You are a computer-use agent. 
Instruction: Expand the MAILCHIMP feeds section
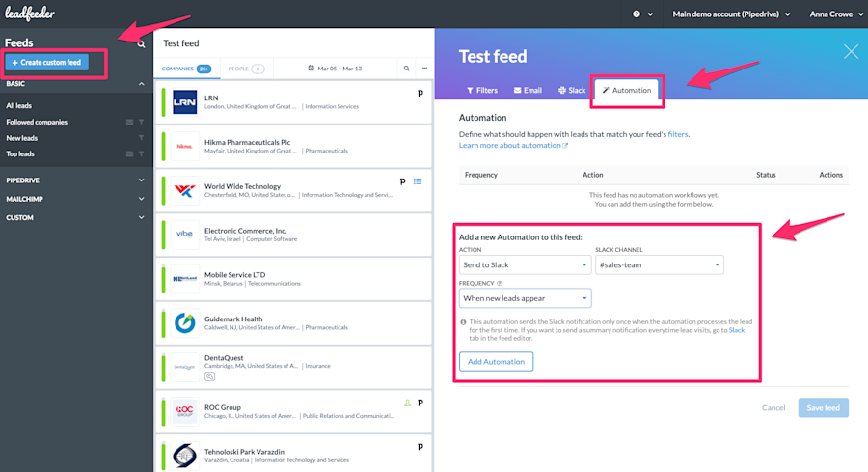(x=141, y=199)
